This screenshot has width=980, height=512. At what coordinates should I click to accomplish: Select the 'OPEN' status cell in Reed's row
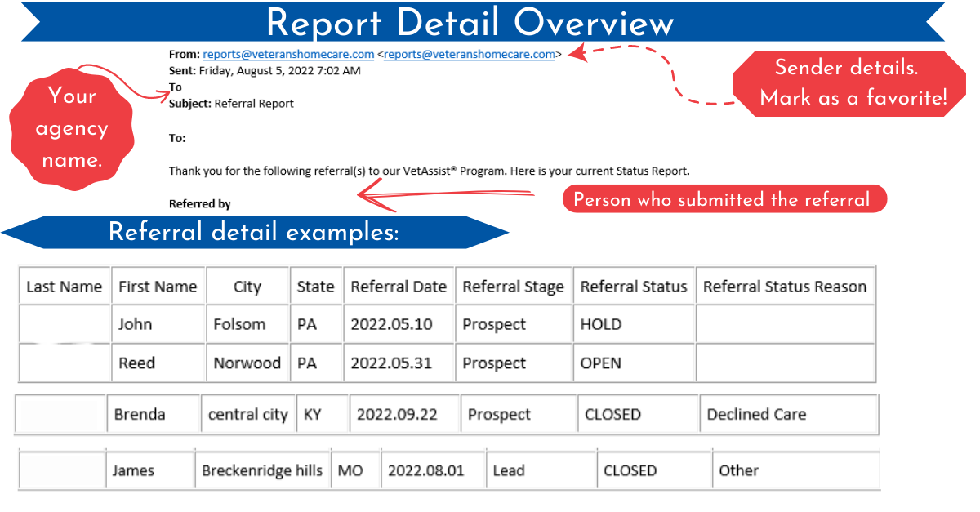coord(601,363)
